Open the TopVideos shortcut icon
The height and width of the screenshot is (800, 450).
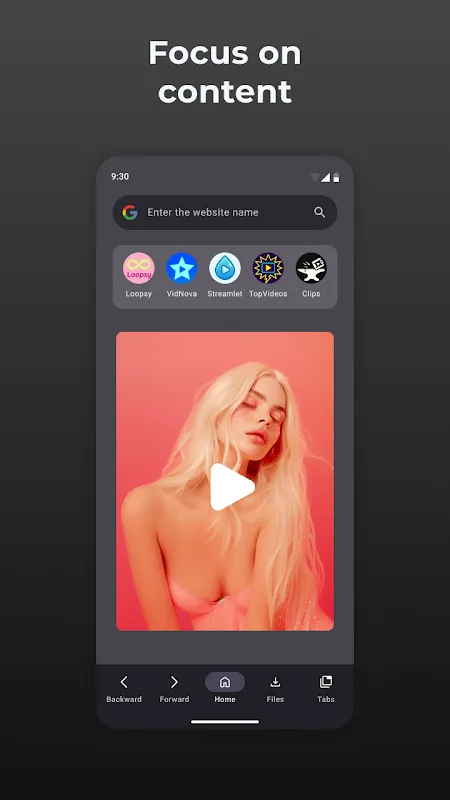(268, 268)
